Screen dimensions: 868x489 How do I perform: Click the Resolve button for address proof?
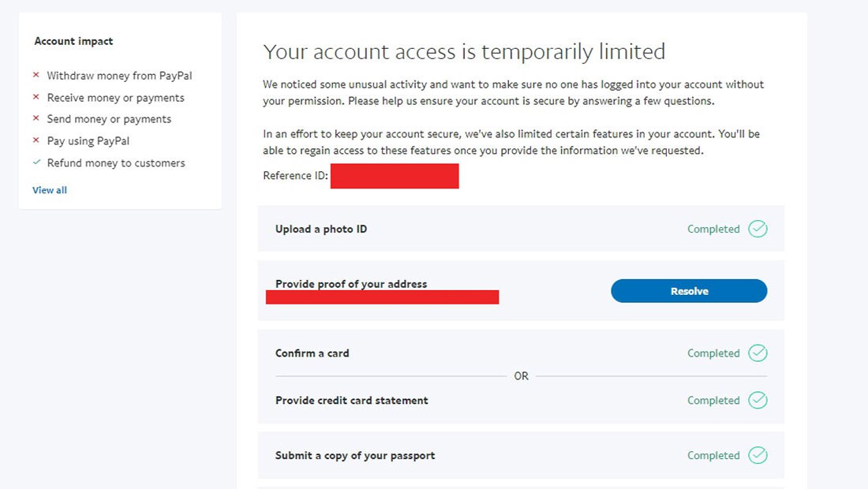(689, 291)
